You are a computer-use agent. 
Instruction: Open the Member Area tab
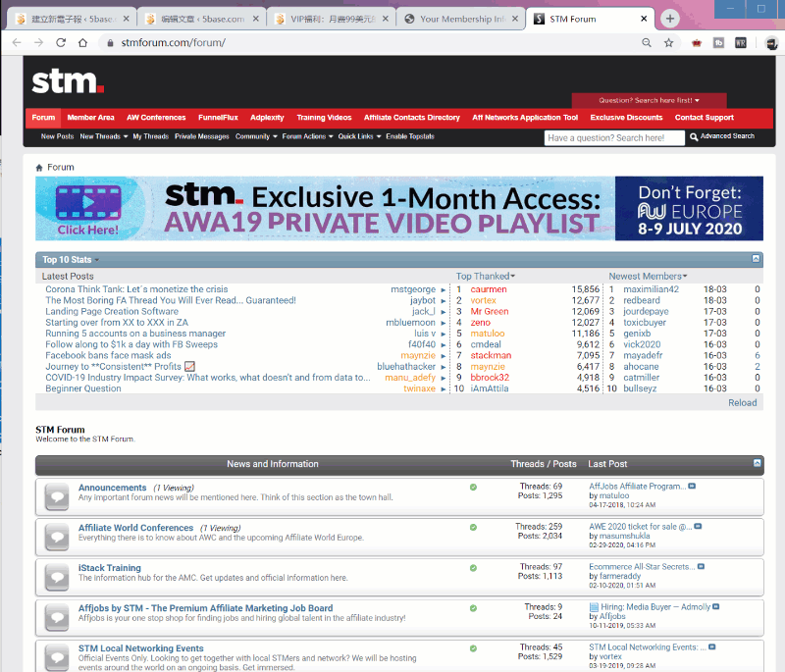[90, 118]
